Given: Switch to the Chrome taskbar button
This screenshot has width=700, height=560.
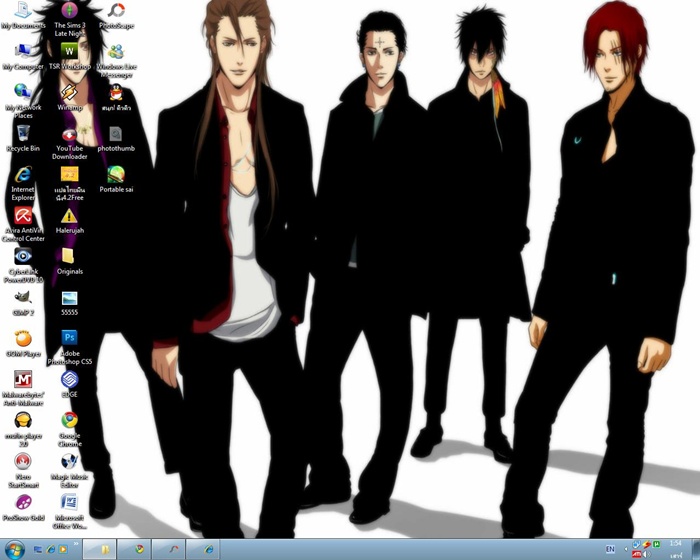Looking at the screenshot, I should click(x=134, y=550).
